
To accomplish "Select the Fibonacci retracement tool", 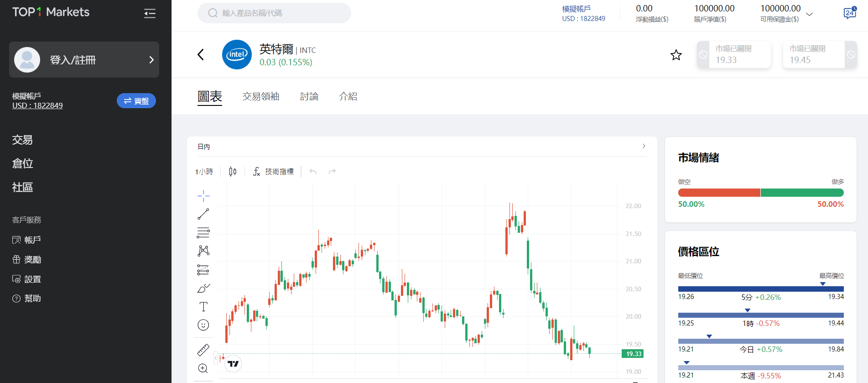I will (x=203, y=232).
